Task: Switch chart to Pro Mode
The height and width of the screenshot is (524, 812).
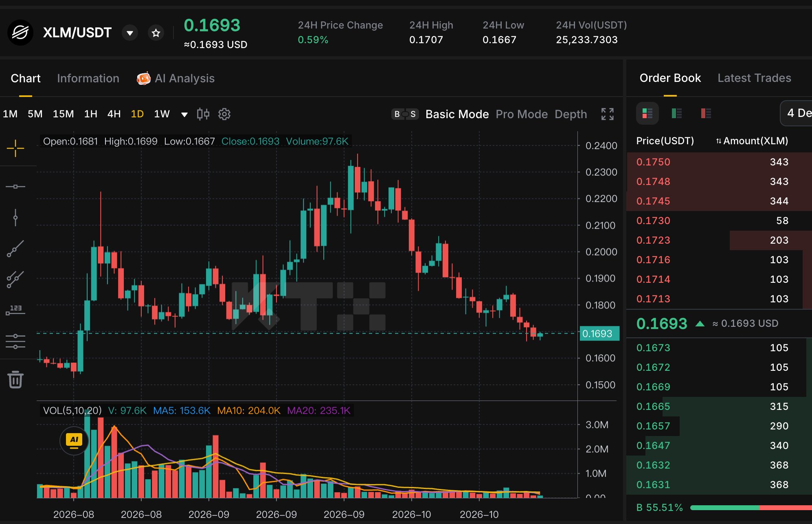Action: click(522, 114)
